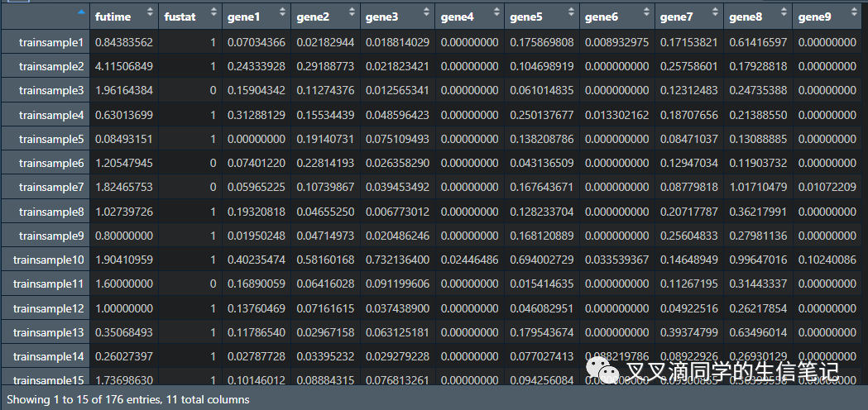Click gene9 value 0.01072209
Viewport: 868px width, 410px height.
827,188
